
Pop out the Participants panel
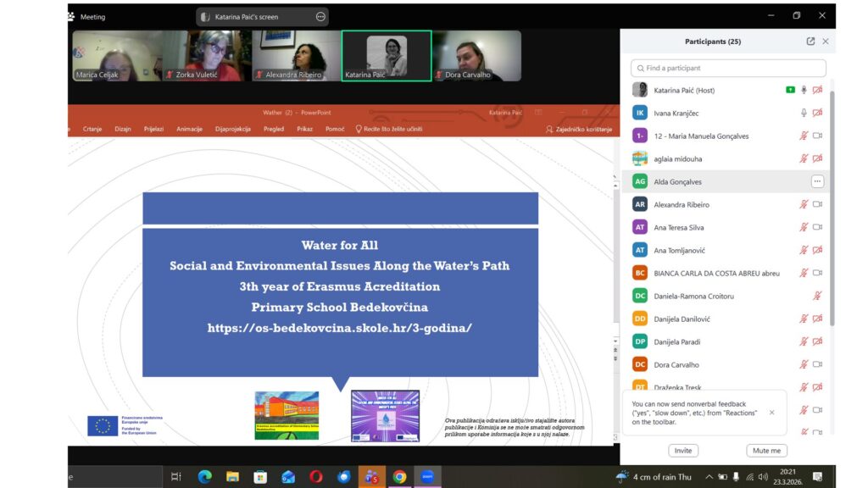pos(810,42)
